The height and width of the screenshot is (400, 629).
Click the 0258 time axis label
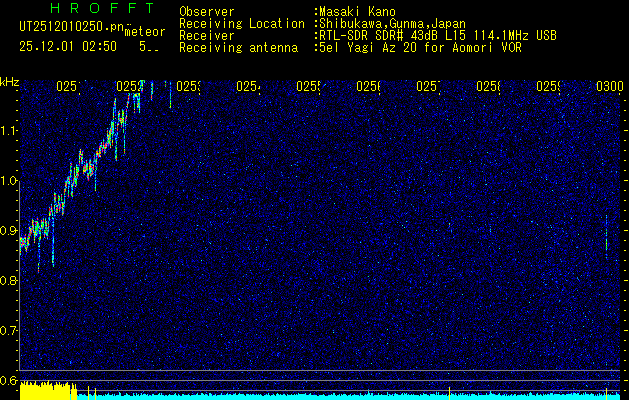click(x=488, y=86)
